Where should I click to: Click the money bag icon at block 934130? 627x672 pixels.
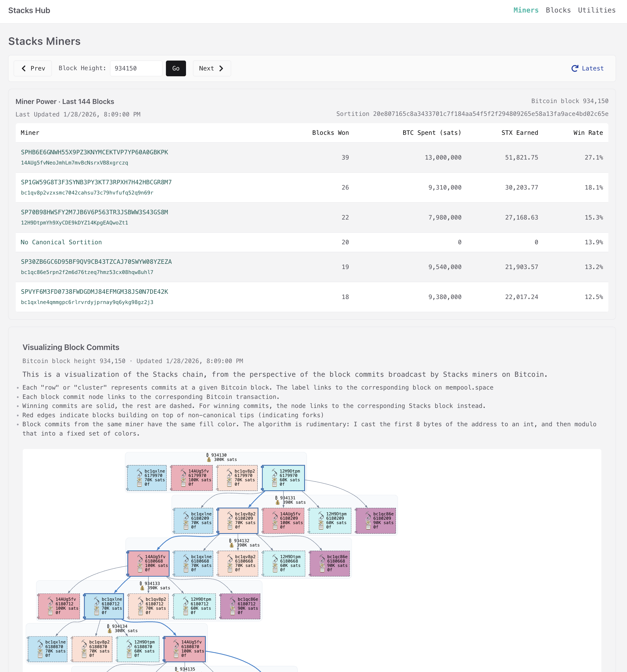[x=209, y=460]
